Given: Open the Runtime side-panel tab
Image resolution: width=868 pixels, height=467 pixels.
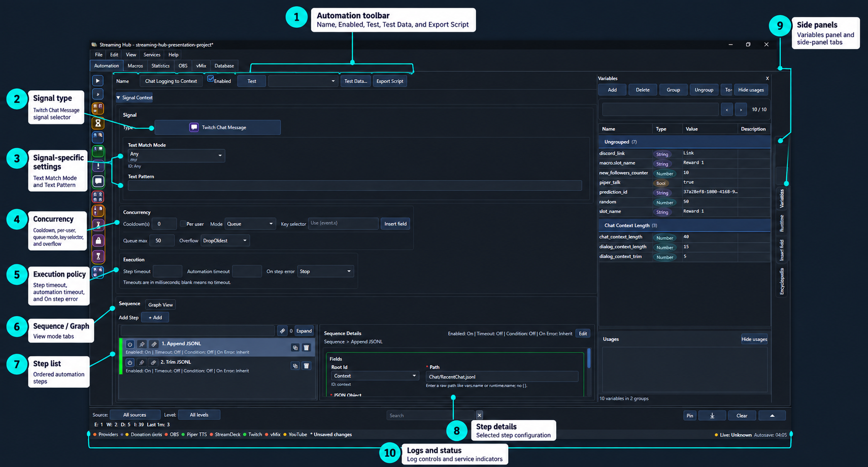Looking at the screenshot, I should (x=782, y=223).
